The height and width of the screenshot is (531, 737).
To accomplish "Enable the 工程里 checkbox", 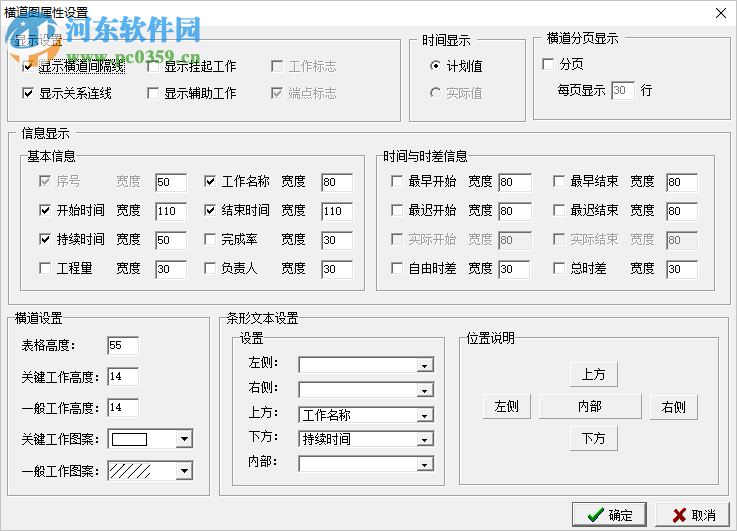I will click(45, 268).
